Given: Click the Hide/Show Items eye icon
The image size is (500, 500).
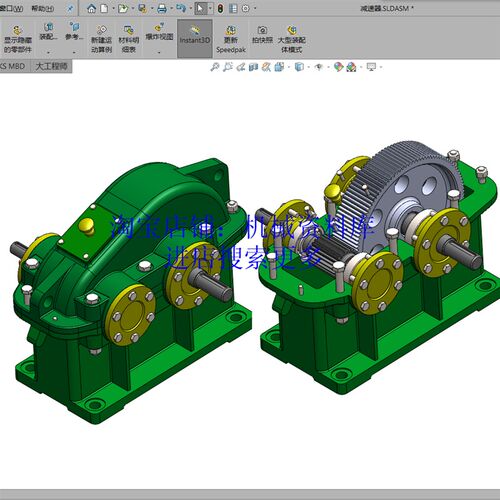Looking at the screenshot, I should click(319, 67).
